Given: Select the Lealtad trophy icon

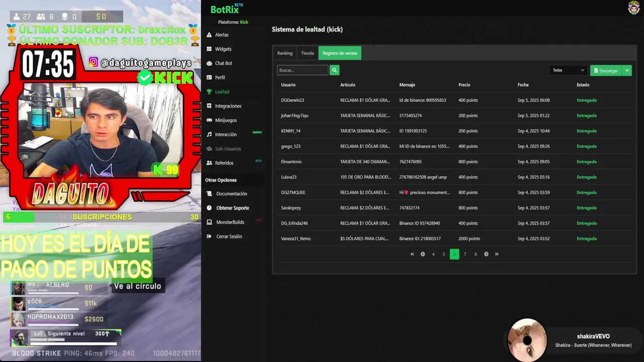Looking at the screenshot, I should click(x=209, y=92).
